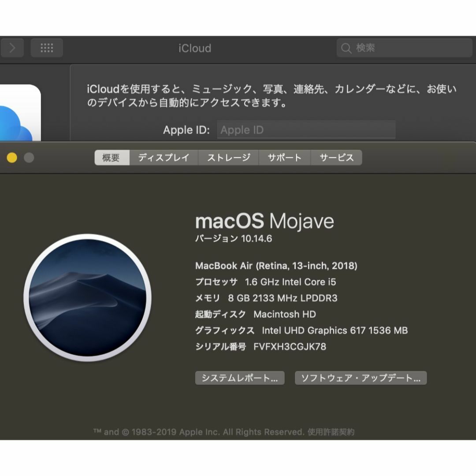Image resolution: width=476 pixels, height=476 pixels.
Task: Minimize the About This Mac window
Action: click(12, 157)
